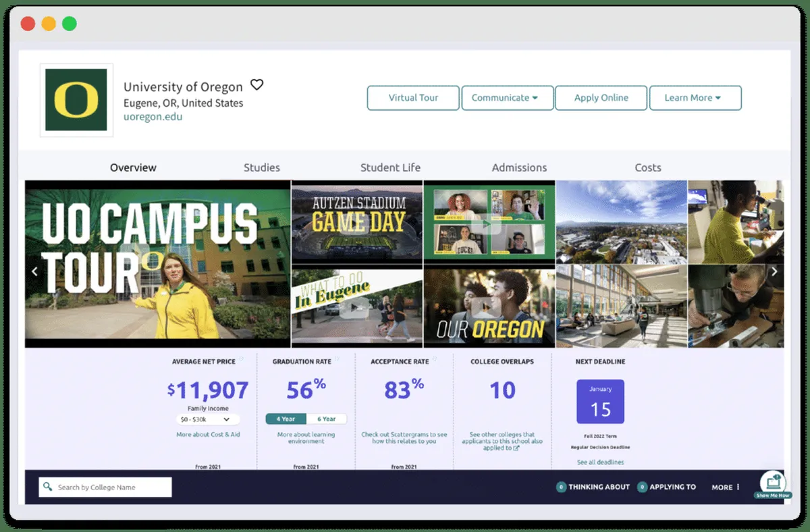Click the Virtual Tour button
Screen dimensions: 810x532
pos(413,98)
